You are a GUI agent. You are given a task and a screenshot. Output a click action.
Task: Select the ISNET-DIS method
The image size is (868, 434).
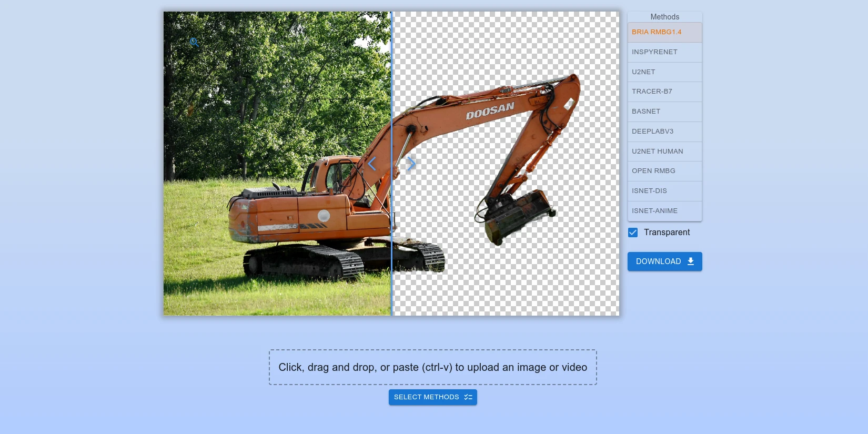[664, 191]
